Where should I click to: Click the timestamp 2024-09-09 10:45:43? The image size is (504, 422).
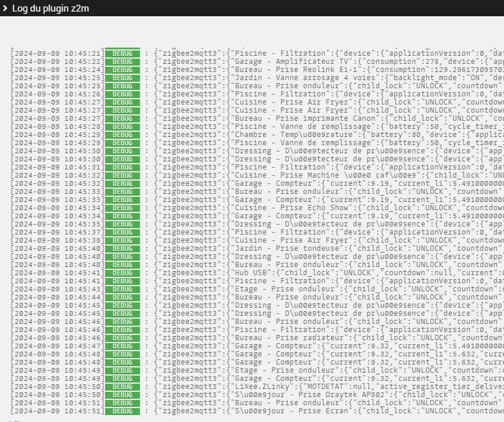coord(58,289)
